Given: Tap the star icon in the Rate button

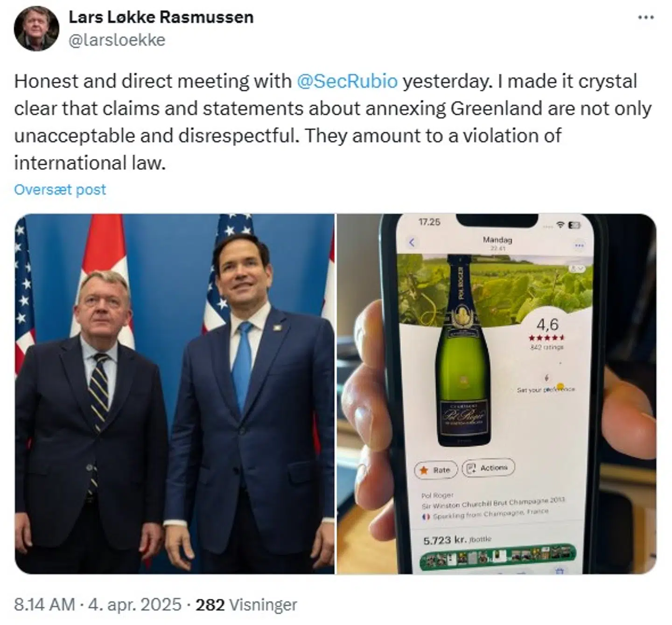Looking at the screenshot, I should 424,470.
